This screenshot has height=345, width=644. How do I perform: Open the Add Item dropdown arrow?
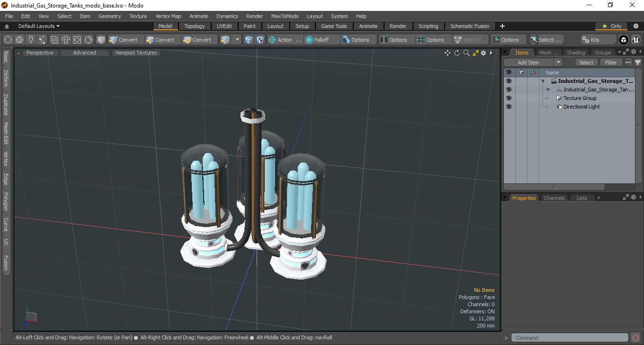point(558,63)
